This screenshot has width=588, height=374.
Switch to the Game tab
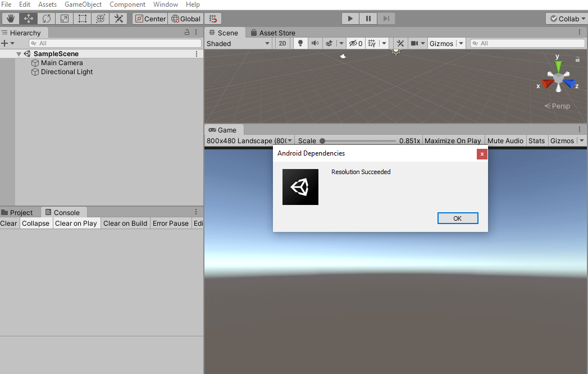tap(223, 130)
